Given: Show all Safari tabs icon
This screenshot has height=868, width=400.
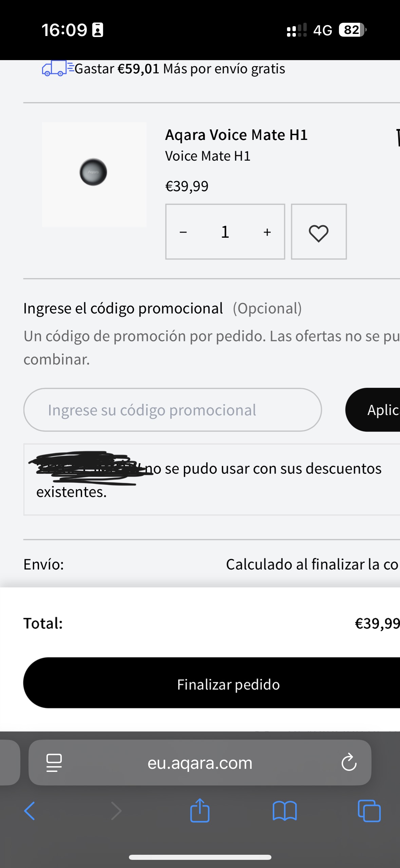Looking at the screenshot, I should pos(369,811).
